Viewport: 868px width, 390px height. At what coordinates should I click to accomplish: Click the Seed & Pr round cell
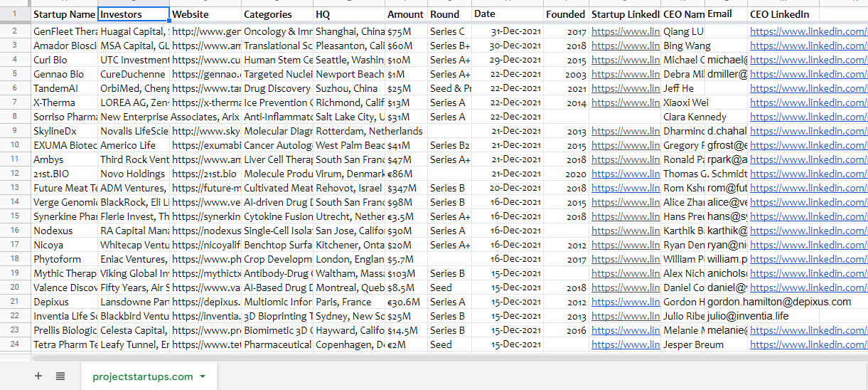450,88
